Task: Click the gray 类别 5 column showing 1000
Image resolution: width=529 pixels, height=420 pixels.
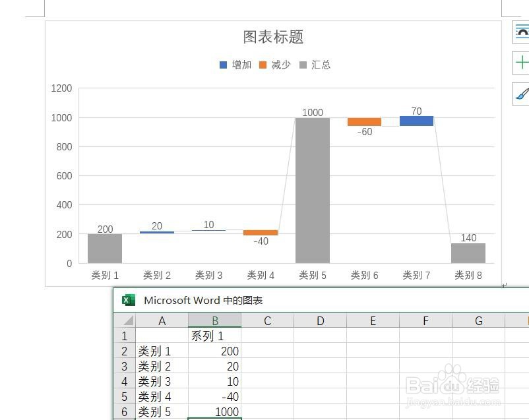Action: click(x=312, y=191)
